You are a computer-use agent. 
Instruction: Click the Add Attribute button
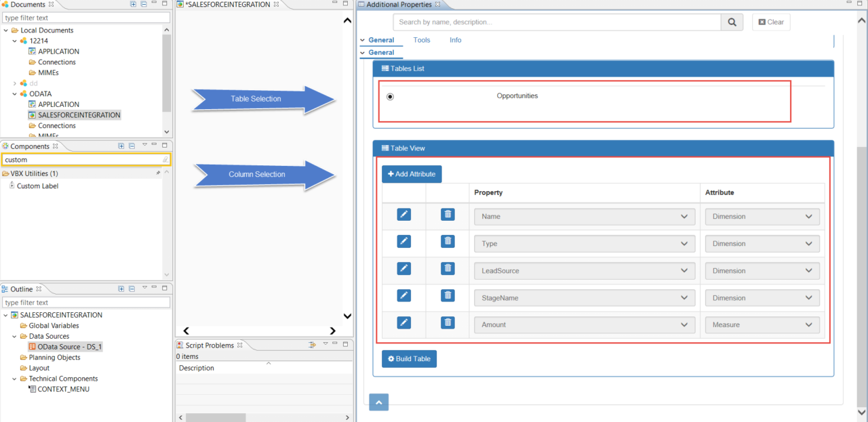(x=411, y=174)
